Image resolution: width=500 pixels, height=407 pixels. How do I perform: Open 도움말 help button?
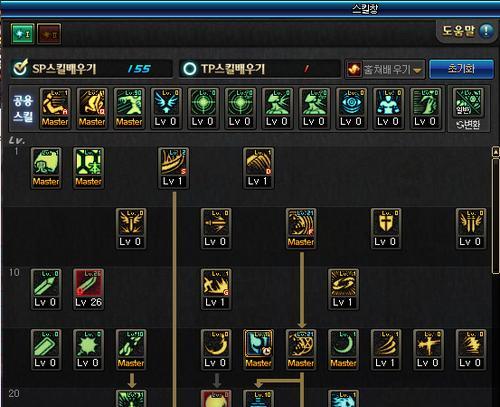coord(468,31)
